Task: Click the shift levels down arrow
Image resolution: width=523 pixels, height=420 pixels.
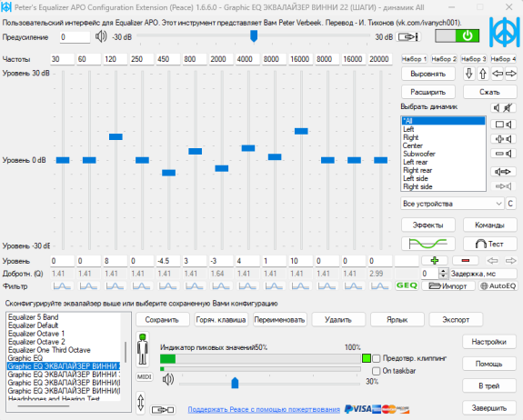Action: (469, 74)
